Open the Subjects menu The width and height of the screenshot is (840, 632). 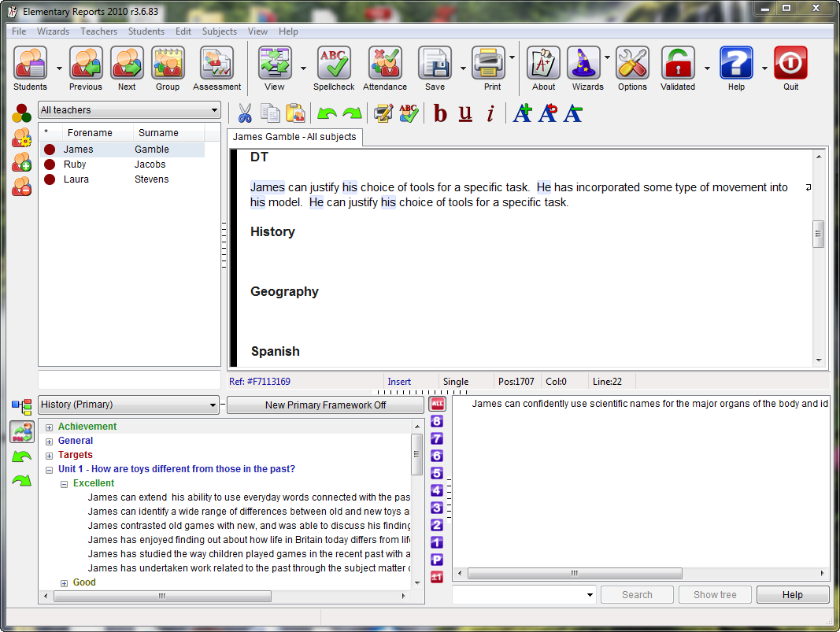click(219, 31)
